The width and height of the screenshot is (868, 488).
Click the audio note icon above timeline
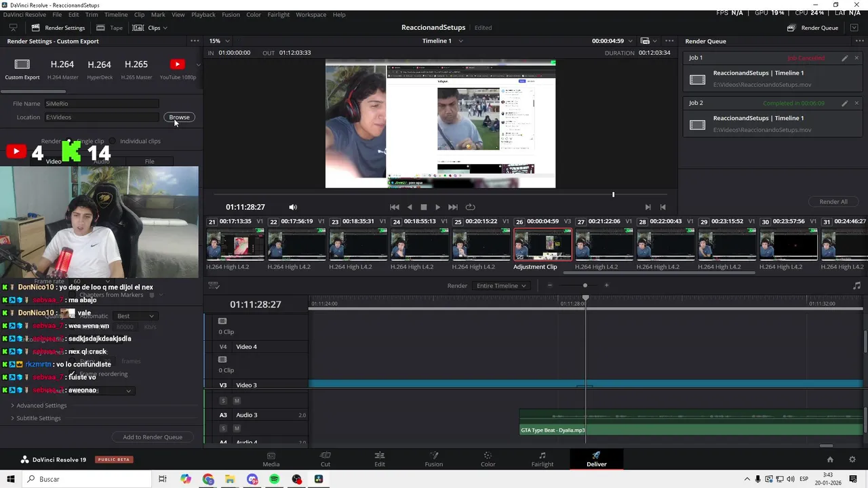(x=856, y=285)
